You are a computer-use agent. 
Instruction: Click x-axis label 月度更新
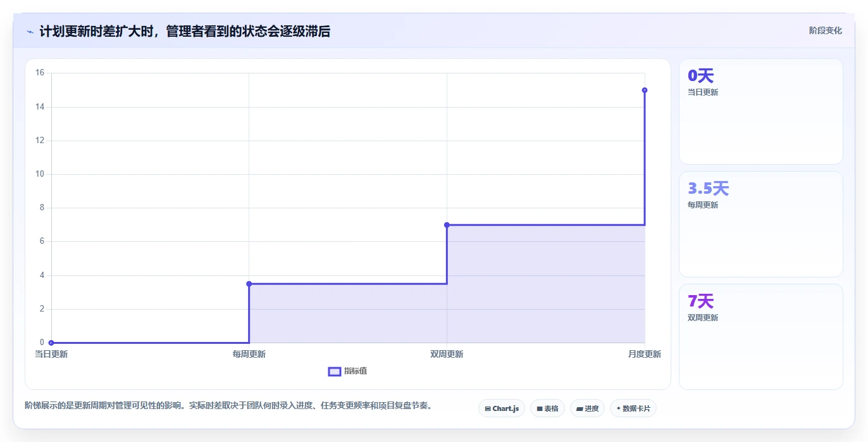click(645, 354)
